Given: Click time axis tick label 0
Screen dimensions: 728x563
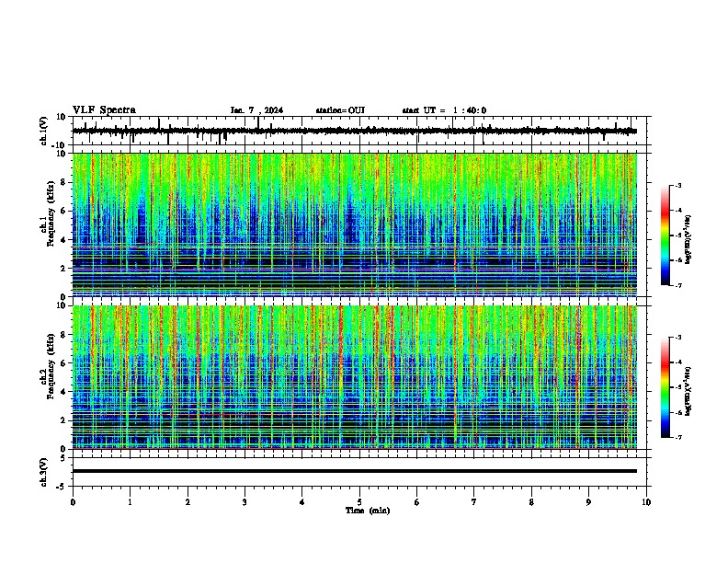Looking at the screenshot, I should click(73, 502).
